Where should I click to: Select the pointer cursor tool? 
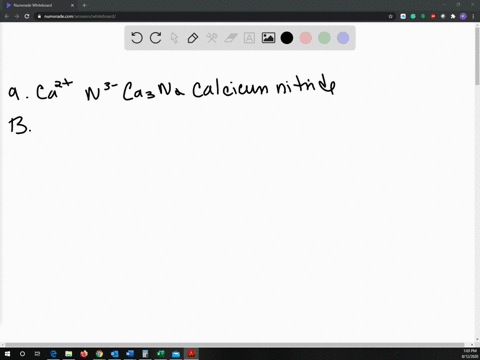[x=174, y=38]
